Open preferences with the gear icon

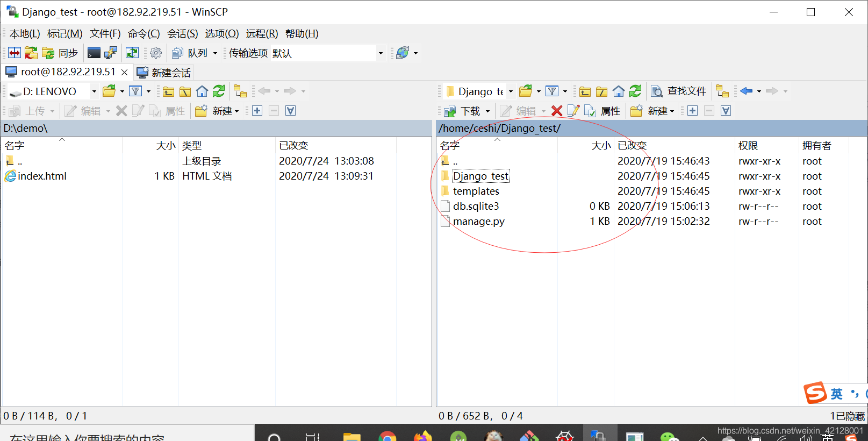[156, 53]
